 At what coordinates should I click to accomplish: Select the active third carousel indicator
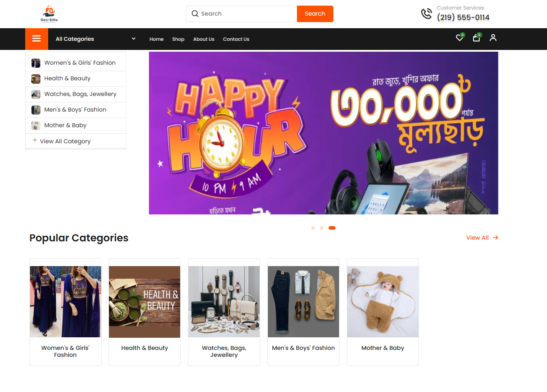pyautogui.click(x=332, y=228)
